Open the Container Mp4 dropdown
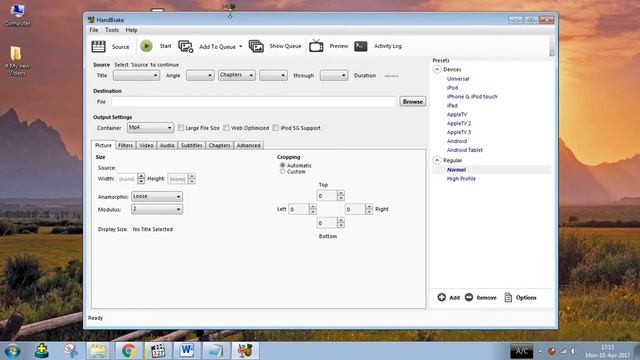The width and height of the screenshot is (640, 360). click(150, 128)
